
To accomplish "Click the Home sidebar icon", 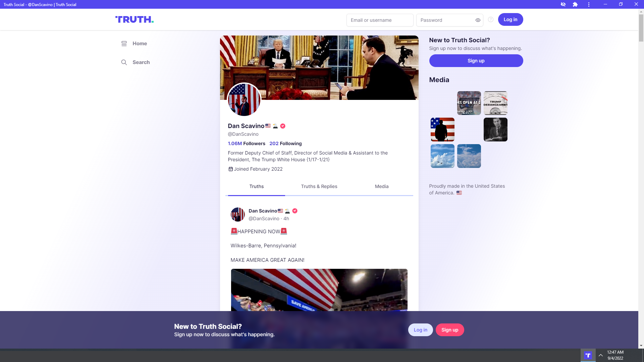I will click(124, 44).
